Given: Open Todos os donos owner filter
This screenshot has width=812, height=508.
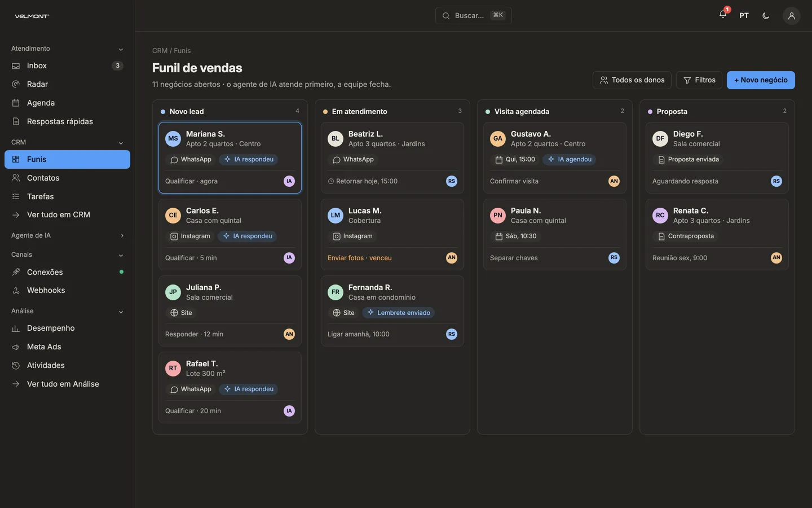Looking at the screenshot, I should coord(632,80).
